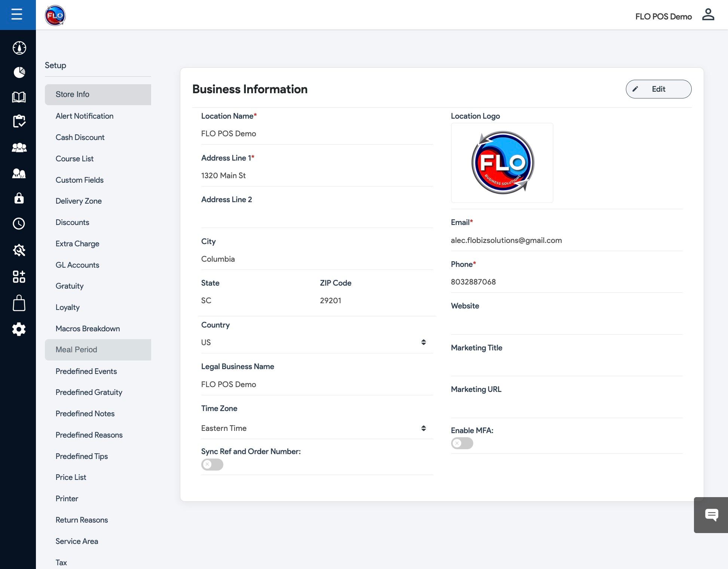Viewport: 728px width, 569px height.
Task: Open the hamburger menu icon
Action: 17,15
